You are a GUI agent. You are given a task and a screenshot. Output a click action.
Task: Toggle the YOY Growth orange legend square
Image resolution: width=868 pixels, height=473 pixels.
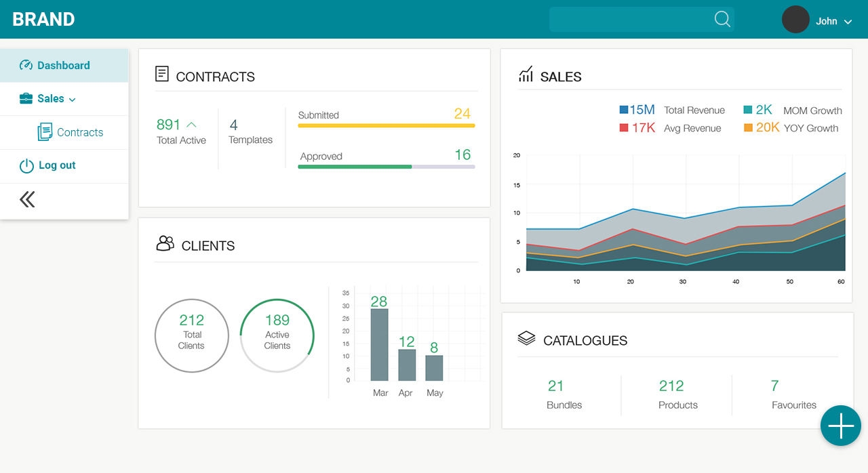748,128
